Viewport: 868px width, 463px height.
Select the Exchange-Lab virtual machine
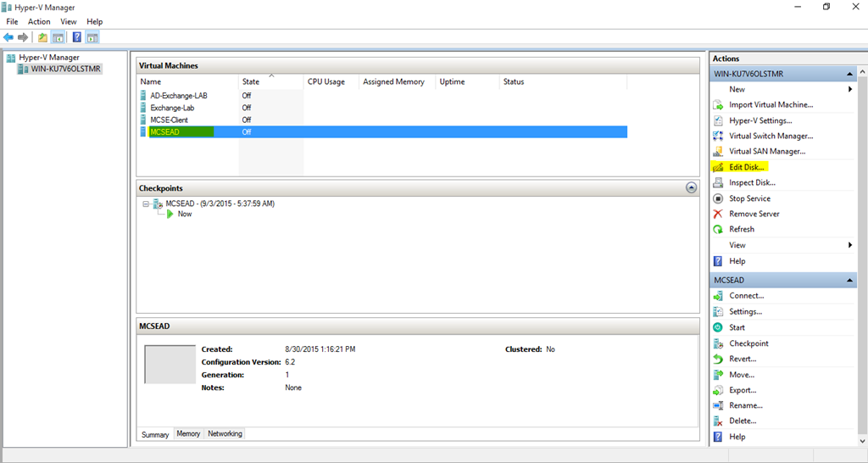[x=172, y=108]
